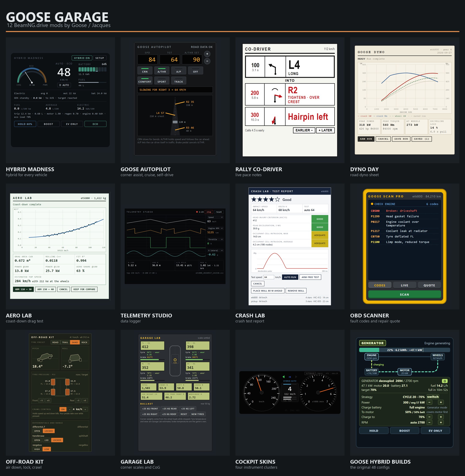This screenshot has width=465, height=476.
Task: Increase Generator Power with its plus button
Action: click(x=441, y=402)
